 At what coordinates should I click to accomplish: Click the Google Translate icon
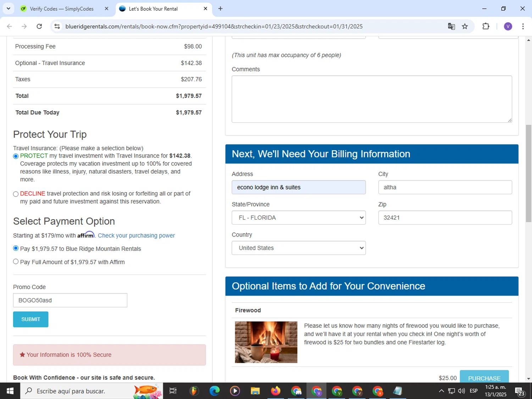451,26
